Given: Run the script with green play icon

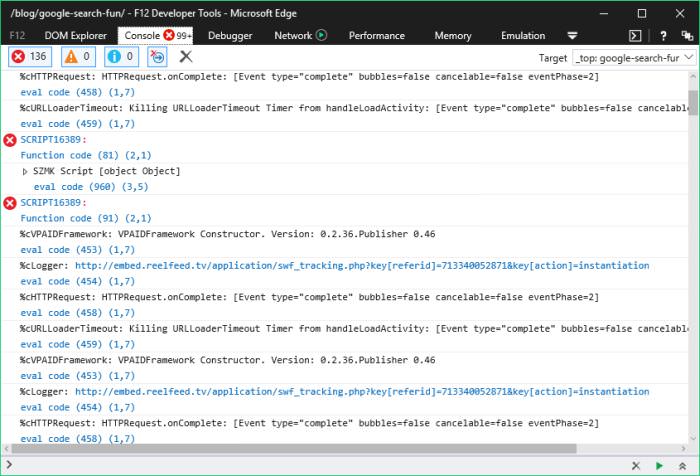Looking at the screenshot, I should (659, 466).
